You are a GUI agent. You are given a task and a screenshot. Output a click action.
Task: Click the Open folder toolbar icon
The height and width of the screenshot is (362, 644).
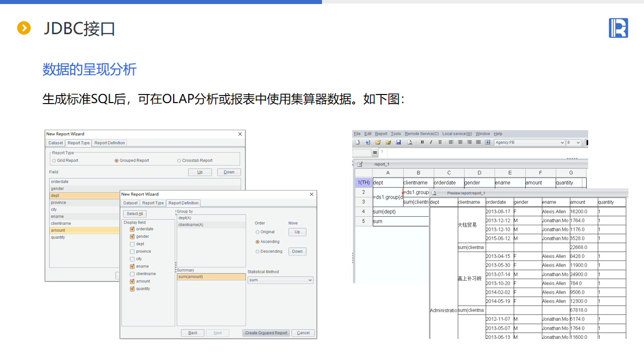point(378,142)
